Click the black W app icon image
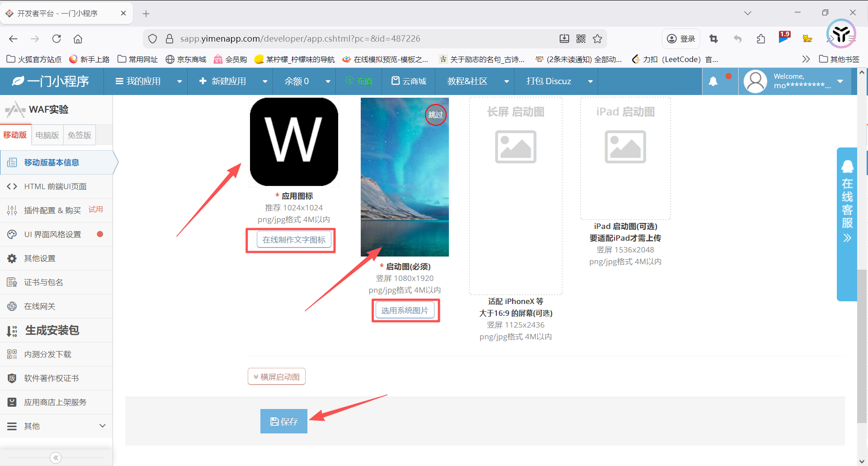Screen dimensions: 868x466 tap(294, 142)
